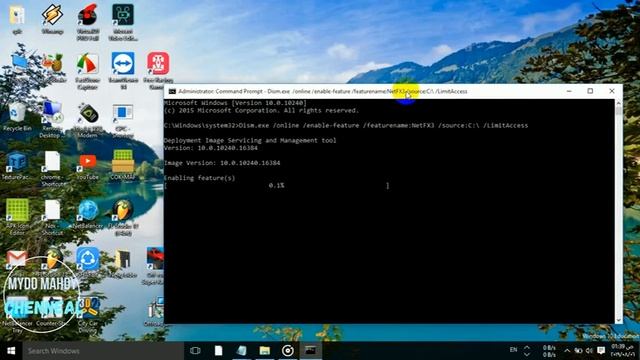Open the pineapple fruit icon shortcut
640x360 pixels.
pos(53,64)
